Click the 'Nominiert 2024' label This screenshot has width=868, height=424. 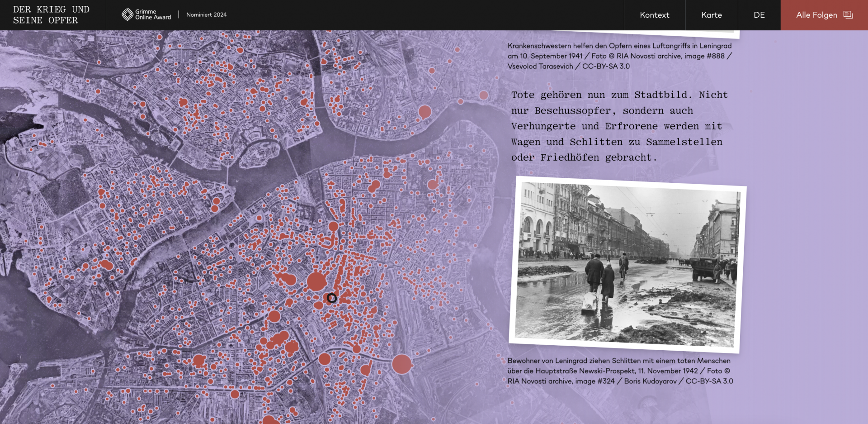point(206,14)
